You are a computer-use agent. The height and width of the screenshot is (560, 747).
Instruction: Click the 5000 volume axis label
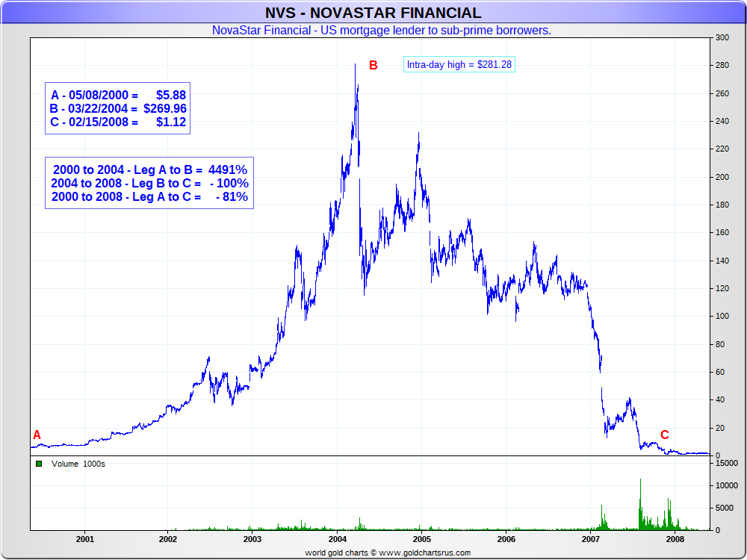click(x=725, y=508)
